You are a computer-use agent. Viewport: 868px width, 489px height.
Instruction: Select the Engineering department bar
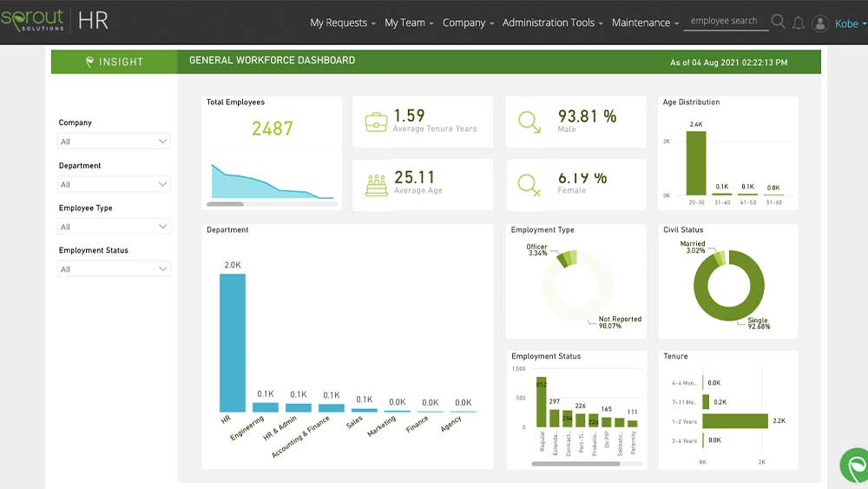[x=265, y=407]
